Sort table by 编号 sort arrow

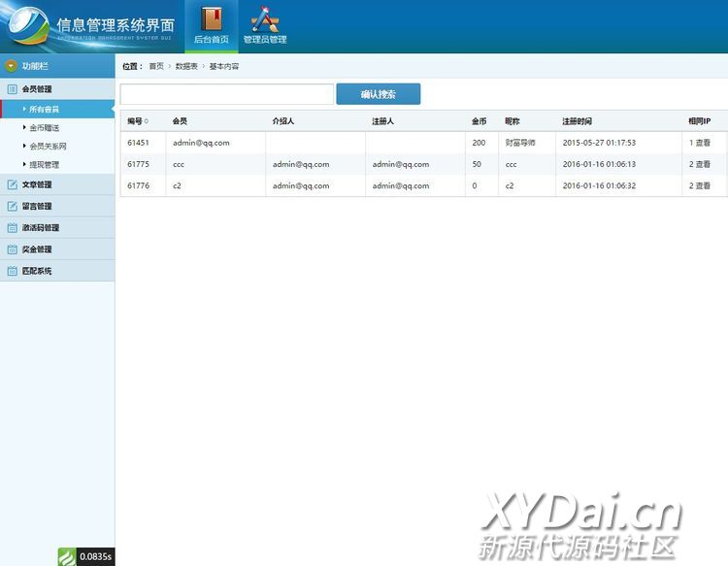tap(147, 121)
